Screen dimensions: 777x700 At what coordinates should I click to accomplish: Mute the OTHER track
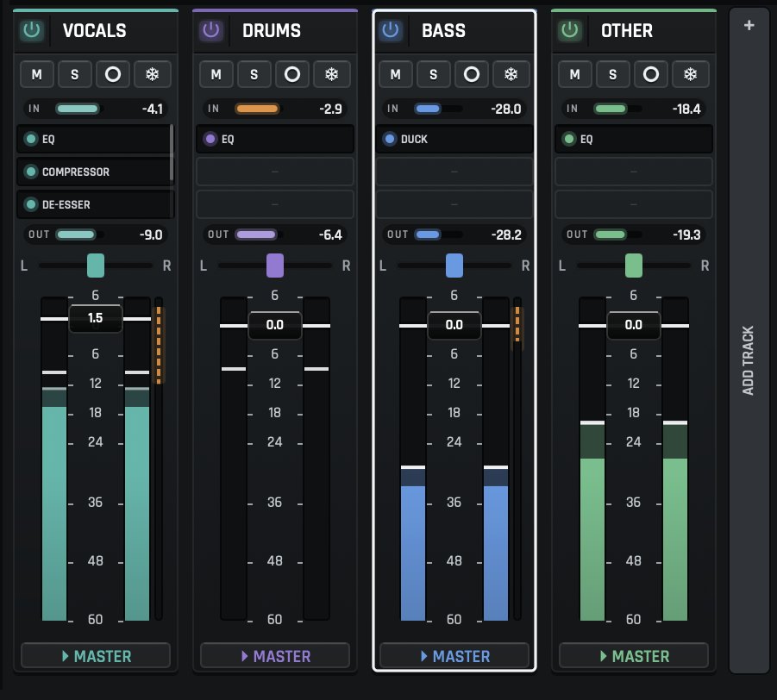tap(575, 74)
